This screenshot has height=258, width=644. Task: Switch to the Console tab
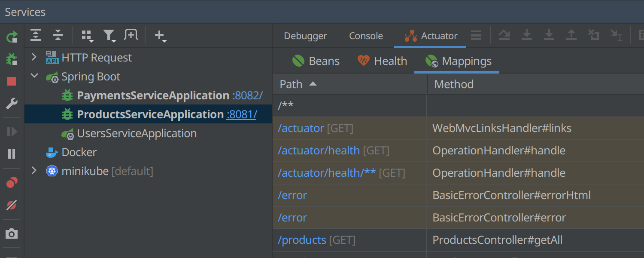click(x=366, y=36)
